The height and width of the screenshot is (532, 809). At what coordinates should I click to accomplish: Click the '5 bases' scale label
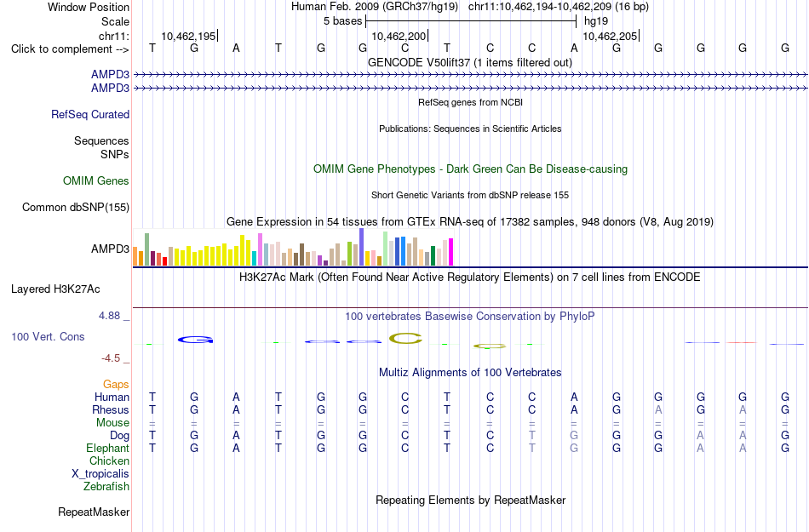(x=342, y=21)
